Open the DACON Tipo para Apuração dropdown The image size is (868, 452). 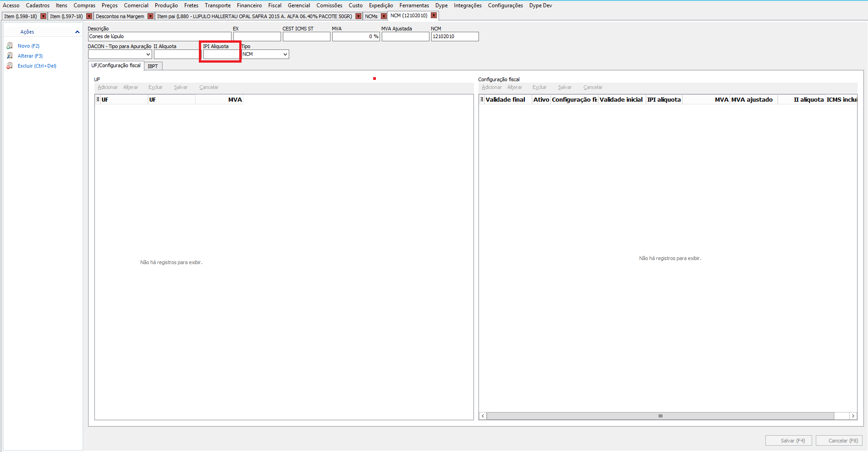click(148, 54)
